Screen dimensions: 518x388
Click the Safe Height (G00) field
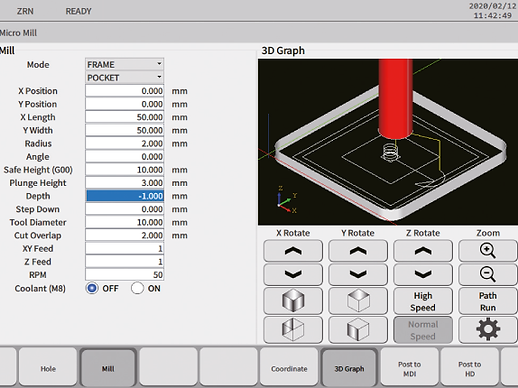pos(124,170)
